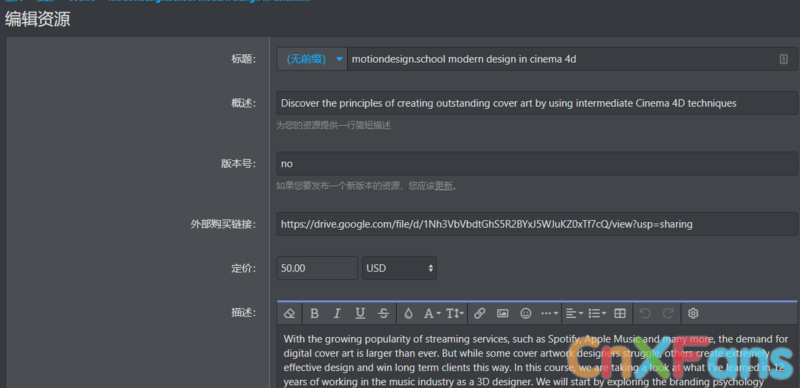The image size is (800, 388).
Task: Click the 50.00 price input field
Action: coord(317,268)
